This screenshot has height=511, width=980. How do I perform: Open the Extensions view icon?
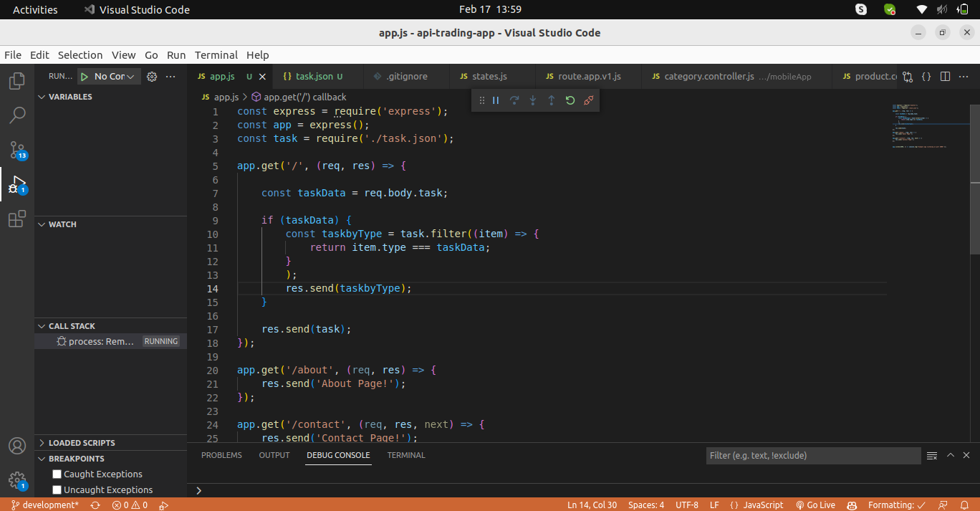17,219
